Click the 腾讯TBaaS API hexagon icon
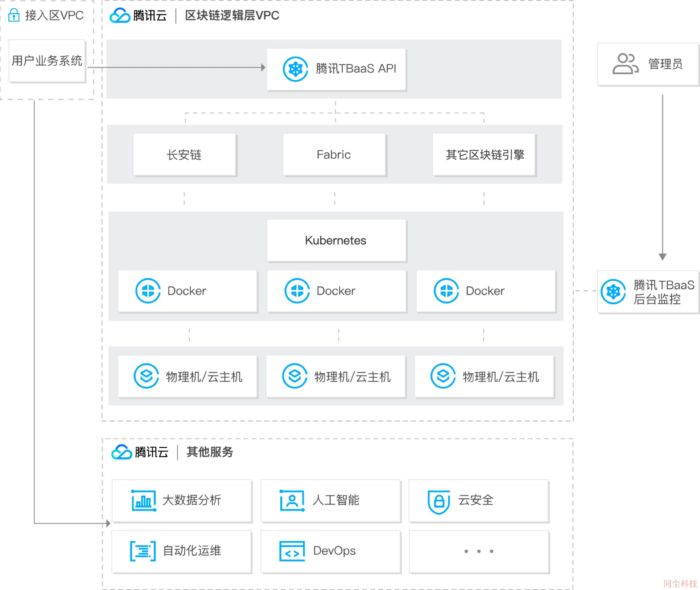Screen dimensions: 700x590 click(x=295, y=69)
